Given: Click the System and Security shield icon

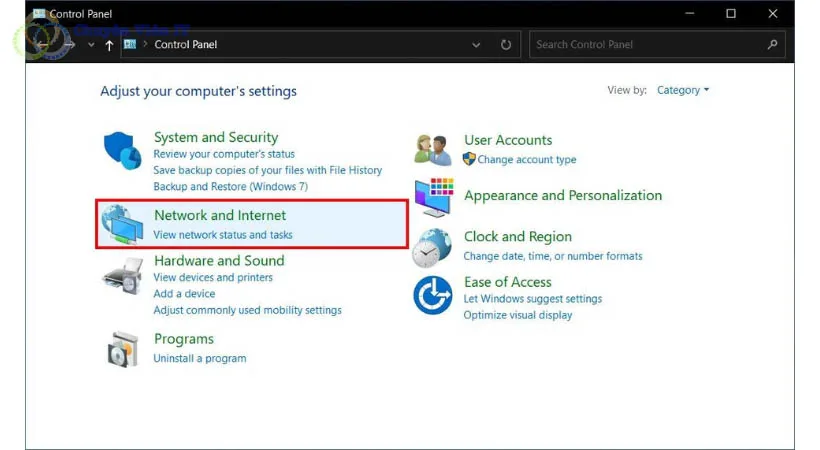Looking at the screenshot, I should coord(123,151).
